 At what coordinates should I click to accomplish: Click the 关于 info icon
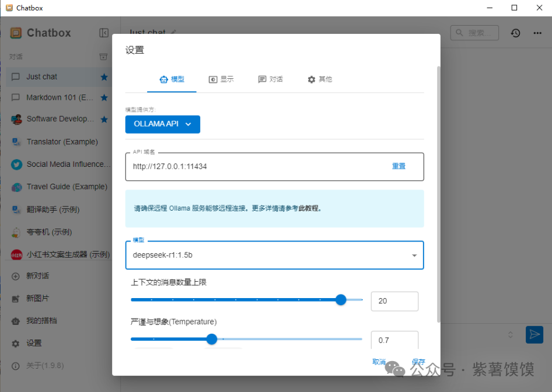[16, 366]
